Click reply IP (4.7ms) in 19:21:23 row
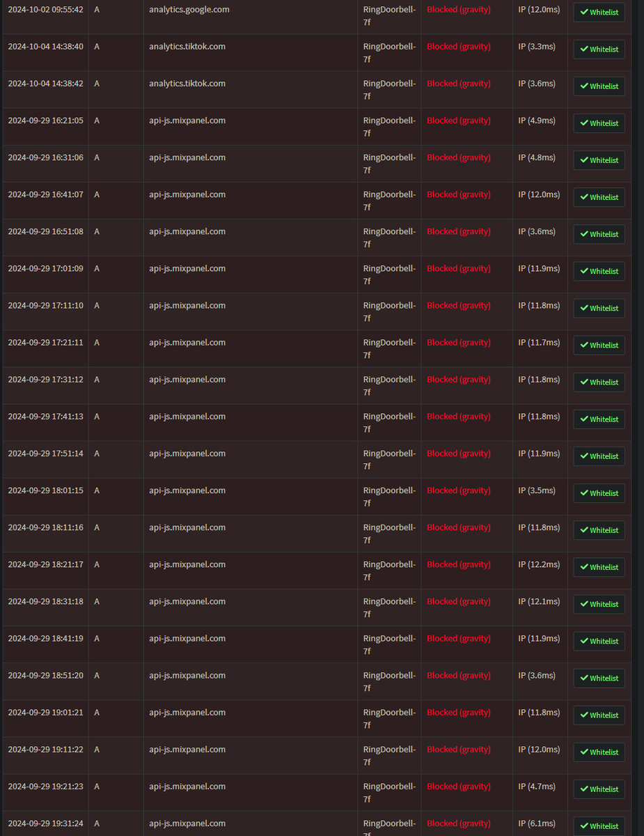 point(537,786)
